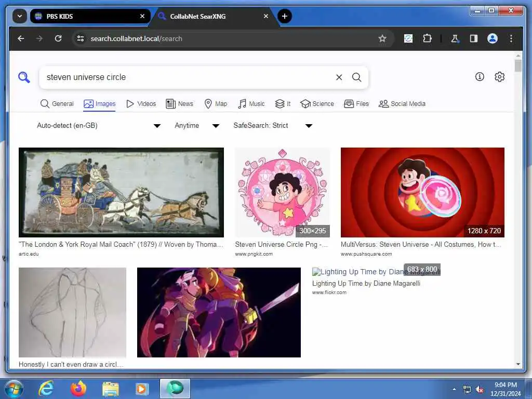This screenshot has width=532, height=399.
Task: Click the browser back arrow
Action: (x=21, y=38)
